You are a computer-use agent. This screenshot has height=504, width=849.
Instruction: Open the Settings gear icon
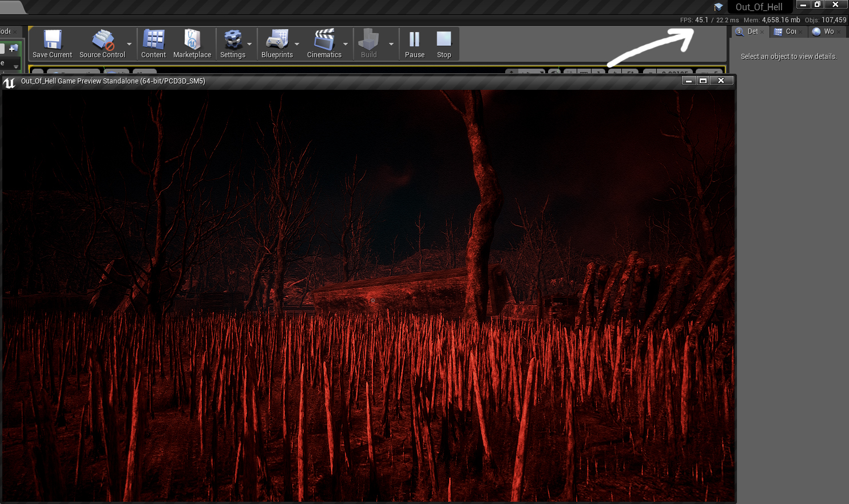coord(232,40)
